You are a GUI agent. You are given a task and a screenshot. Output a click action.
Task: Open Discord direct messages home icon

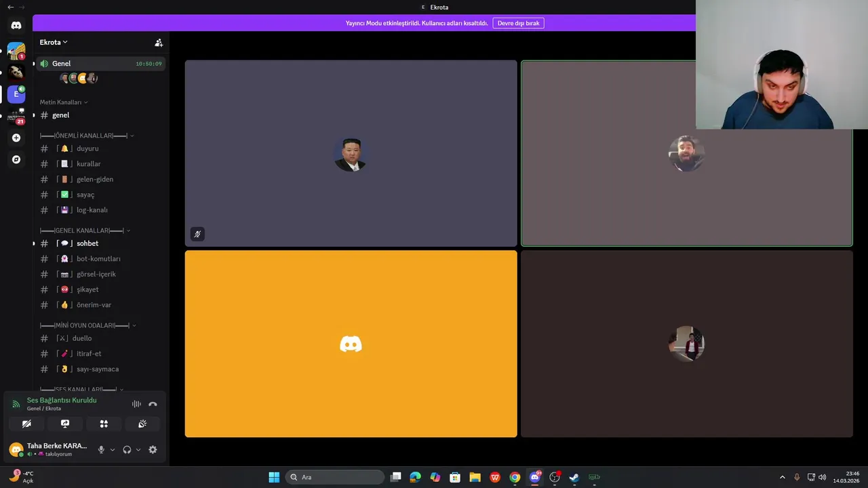(16, 25)
